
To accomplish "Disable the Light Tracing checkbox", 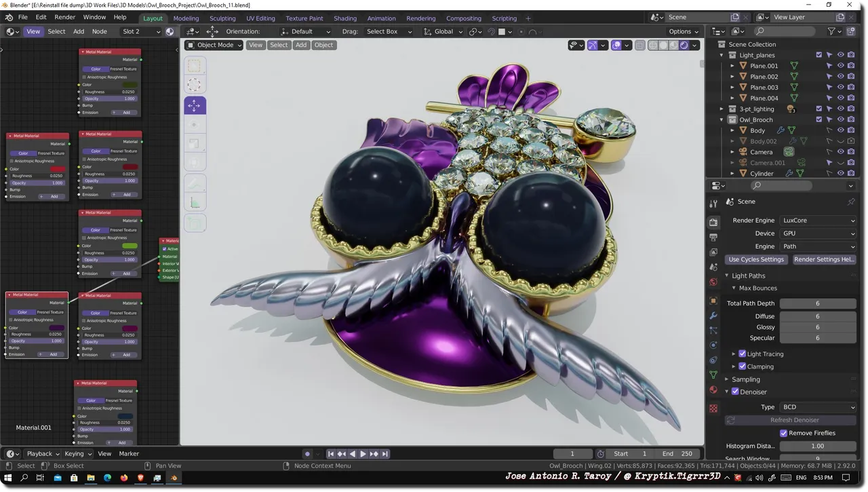I will 742,354.
